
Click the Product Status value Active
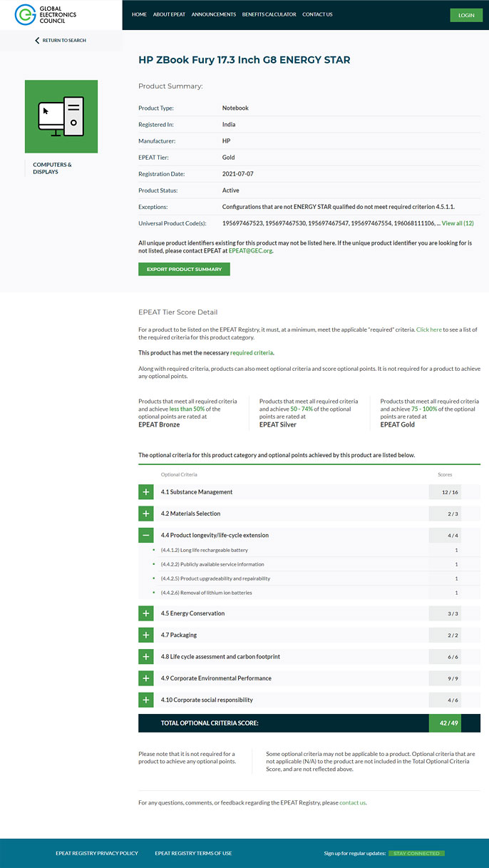pyautogui.click(x=231, y=190)
